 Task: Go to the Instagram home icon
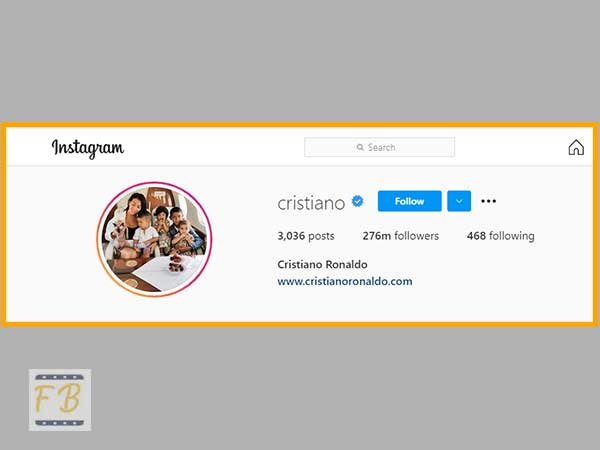click(576, 147)
